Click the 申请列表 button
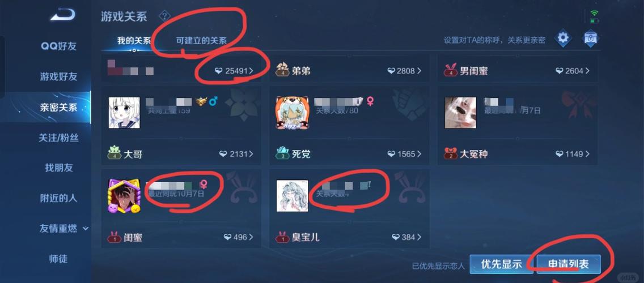 tap(569, 264)
